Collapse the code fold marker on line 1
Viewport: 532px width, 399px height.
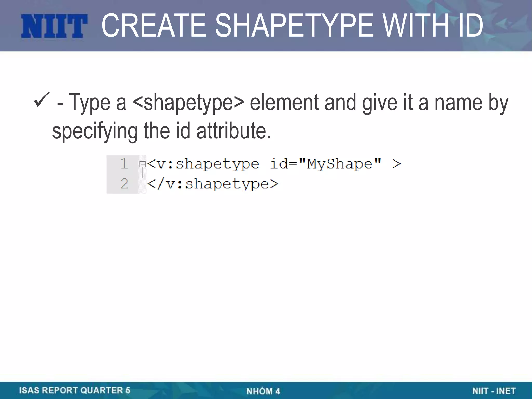tap(142, 164)
